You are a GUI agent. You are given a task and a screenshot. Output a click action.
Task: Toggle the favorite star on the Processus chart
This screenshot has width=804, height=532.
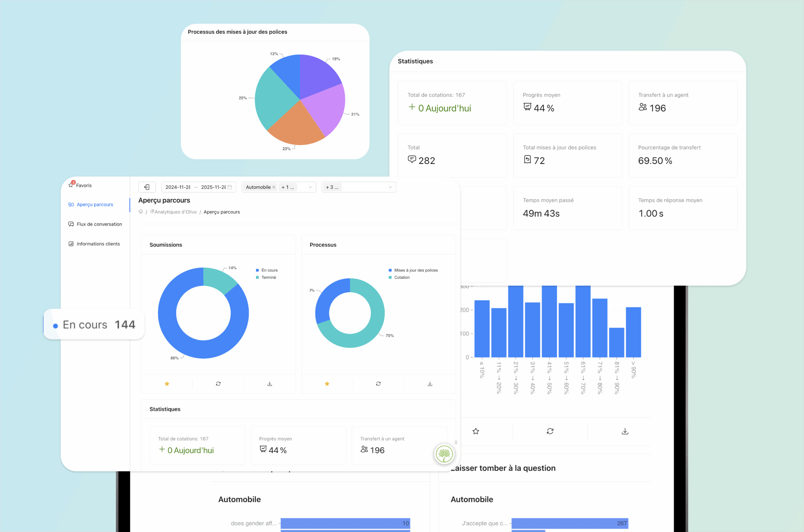click(327, 383)
